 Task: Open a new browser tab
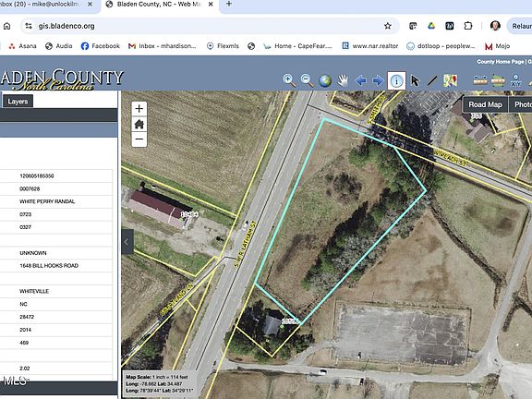pyautogui.click(x=229, y=4)
